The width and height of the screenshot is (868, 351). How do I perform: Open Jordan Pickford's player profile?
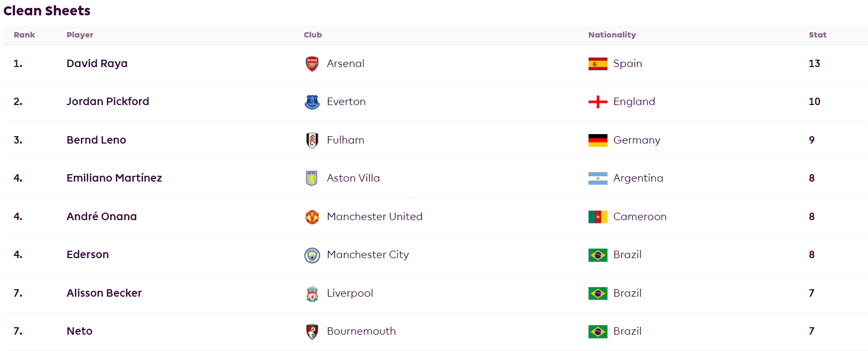[108, 101]
